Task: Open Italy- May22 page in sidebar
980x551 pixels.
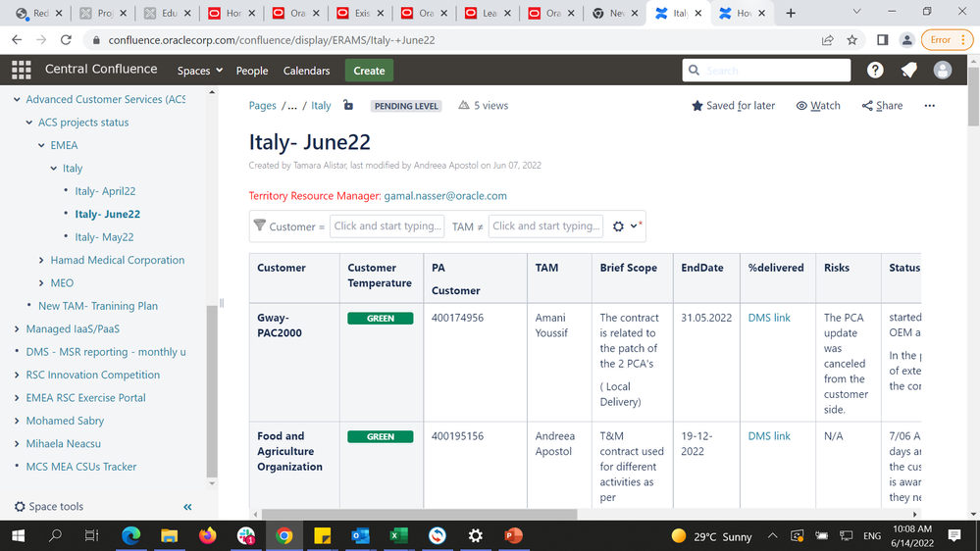Action: 104,236
